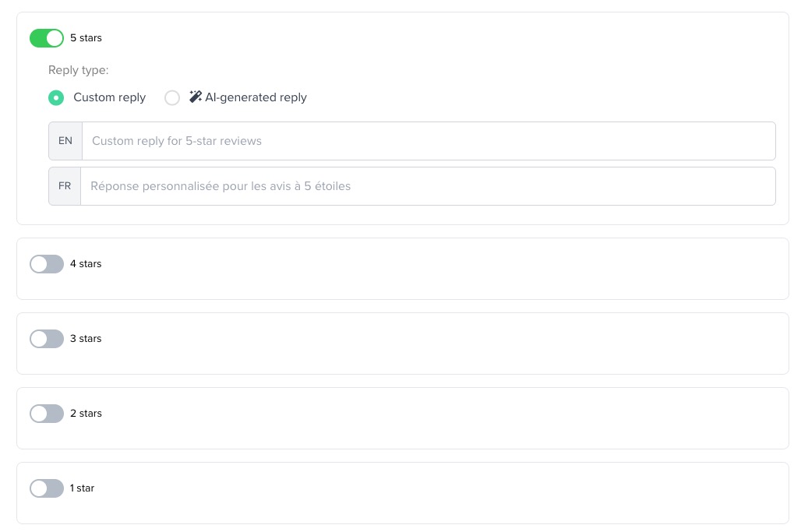Click the "4 stars" label text
801x532 pixels.
point(86,264)
